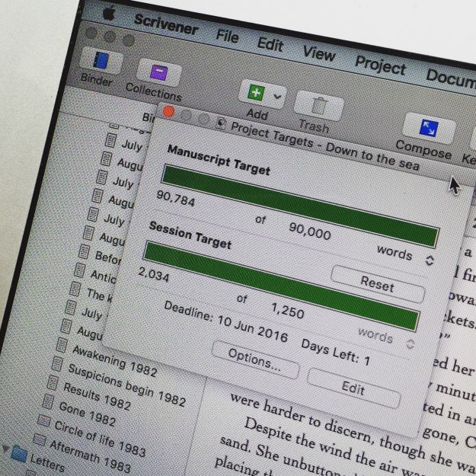Change the session target words unit stepper
The image size is (476, 476).
click(x=411, y=343)
